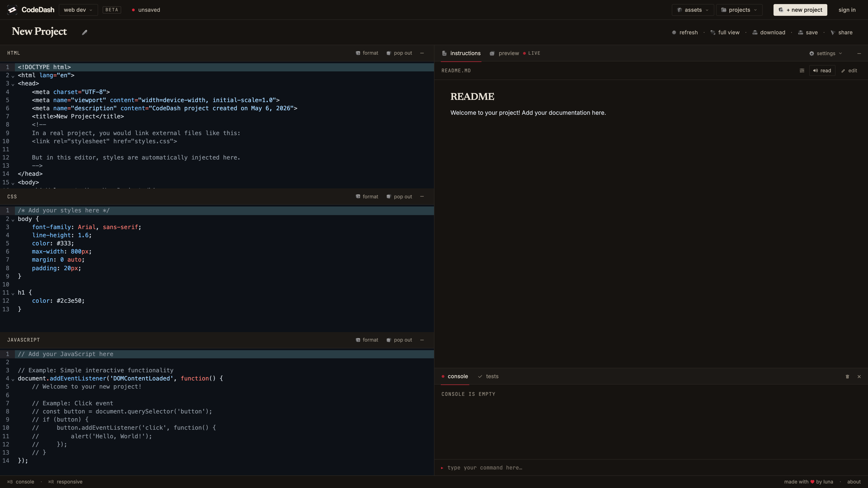Toggle responsive mode in bottom bar
The height and width of the screenshot is (488, 868).
click(65, 482)
